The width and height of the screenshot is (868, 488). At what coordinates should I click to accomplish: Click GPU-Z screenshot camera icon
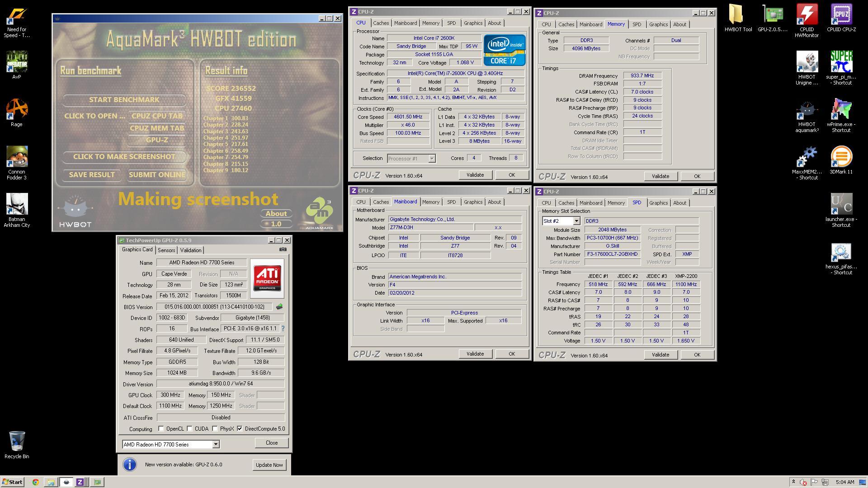point(283,249)
